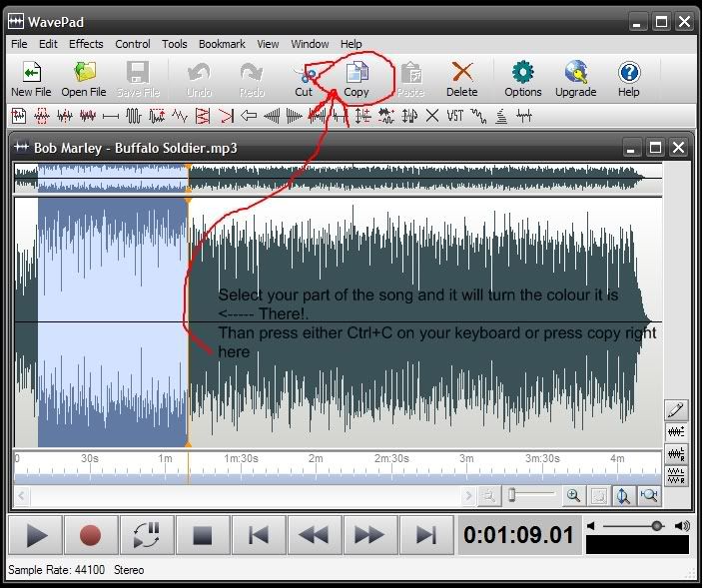Click the black X icon in effects toolbar

432,116
